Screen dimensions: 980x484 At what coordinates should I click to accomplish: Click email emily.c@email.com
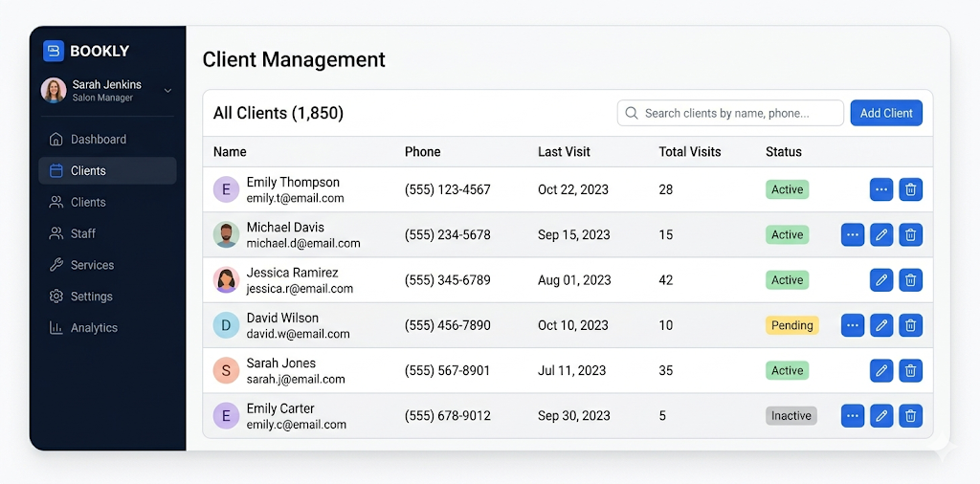(x=297, y=425)
